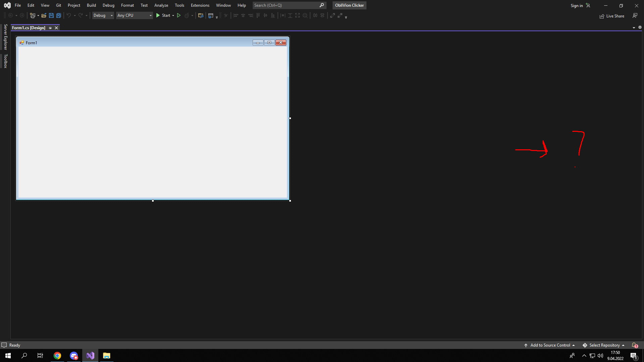Viewport: 644px width, 362px height.
Task: Click the Open File folder icon
Action: pyautogui.click(x=44, y=15)
